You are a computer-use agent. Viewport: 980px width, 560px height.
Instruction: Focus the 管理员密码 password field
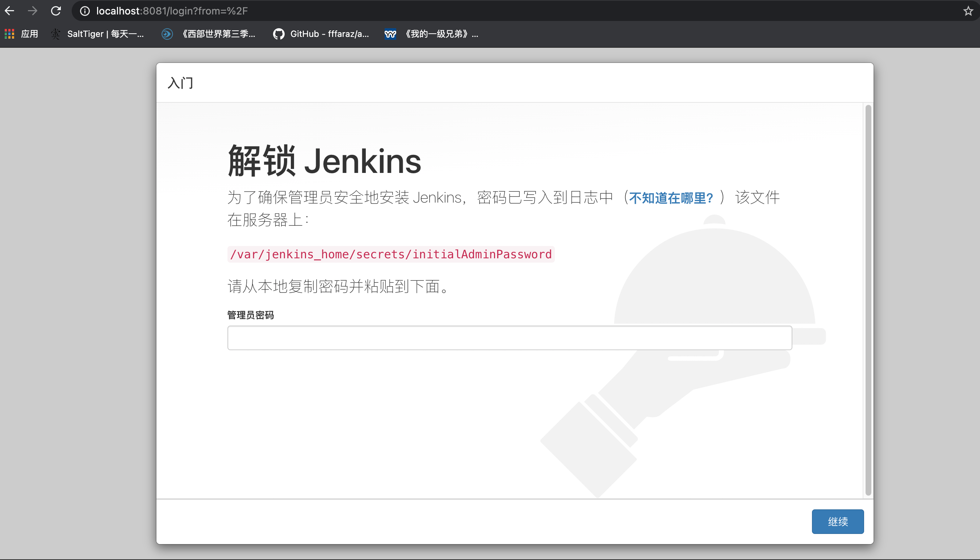pos(509,338)
